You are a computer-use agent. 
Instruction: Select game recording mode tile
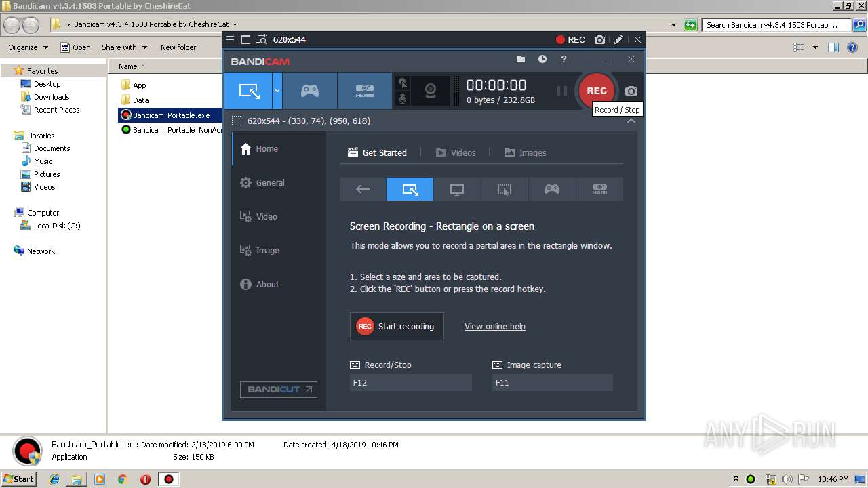[x=552, y=190]
